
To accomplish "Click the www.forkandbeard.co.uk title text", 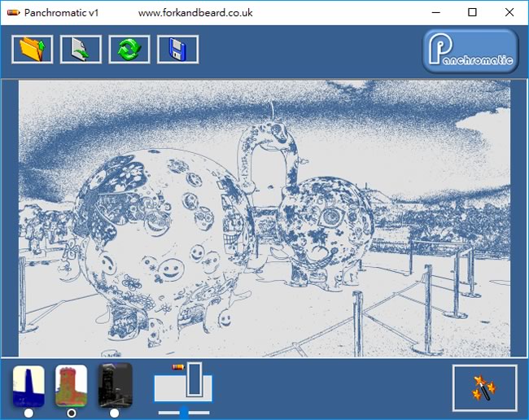I will [x=195, y=13].
